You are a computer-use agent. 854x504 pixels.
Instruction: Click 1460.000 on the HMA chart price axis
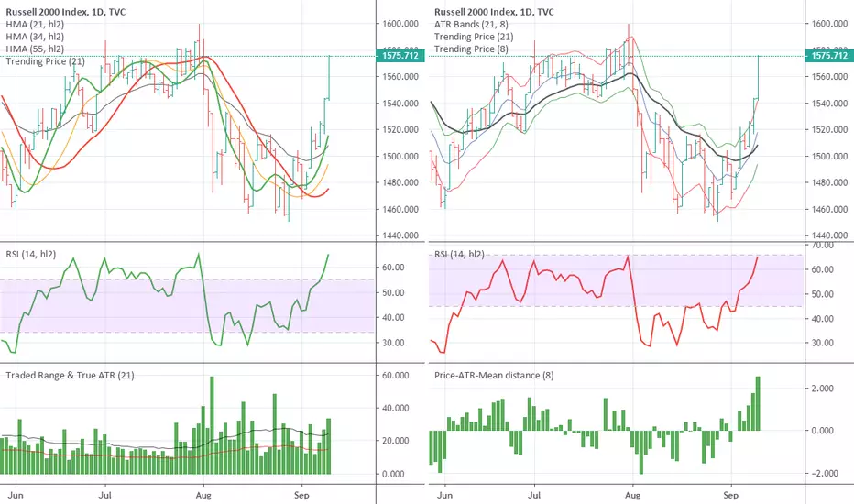(x=400, y=209)
